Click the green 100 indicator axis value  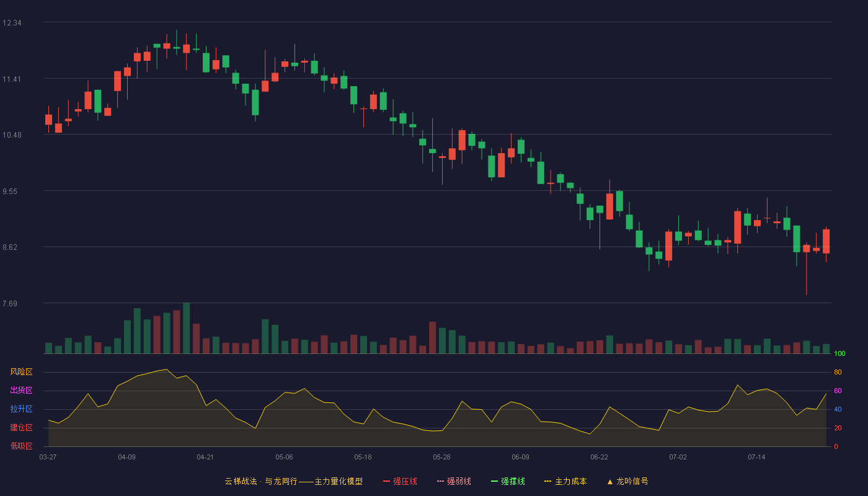tap(839, 353)
